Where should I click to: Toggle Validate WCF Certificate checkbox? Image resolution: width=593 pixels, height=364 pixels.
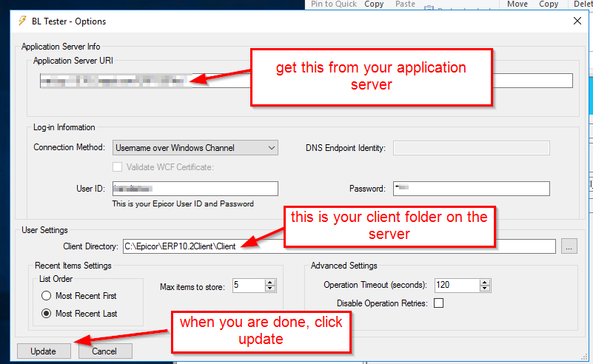117,167
